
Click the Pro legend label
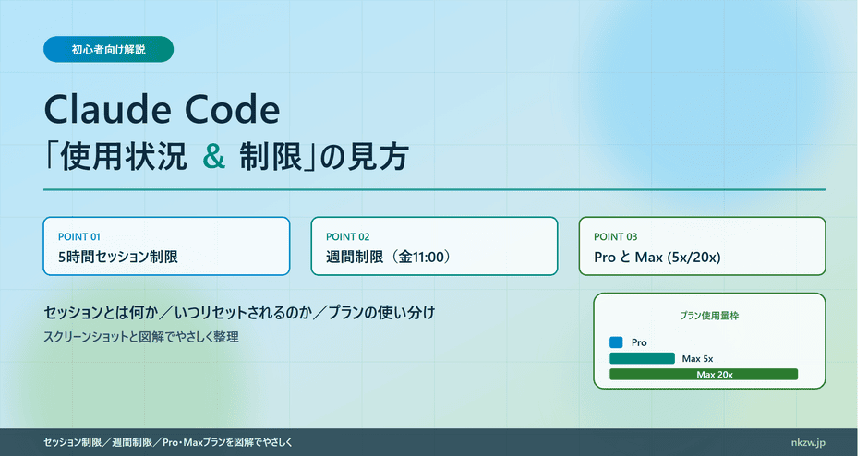click(x=639, y=342)
